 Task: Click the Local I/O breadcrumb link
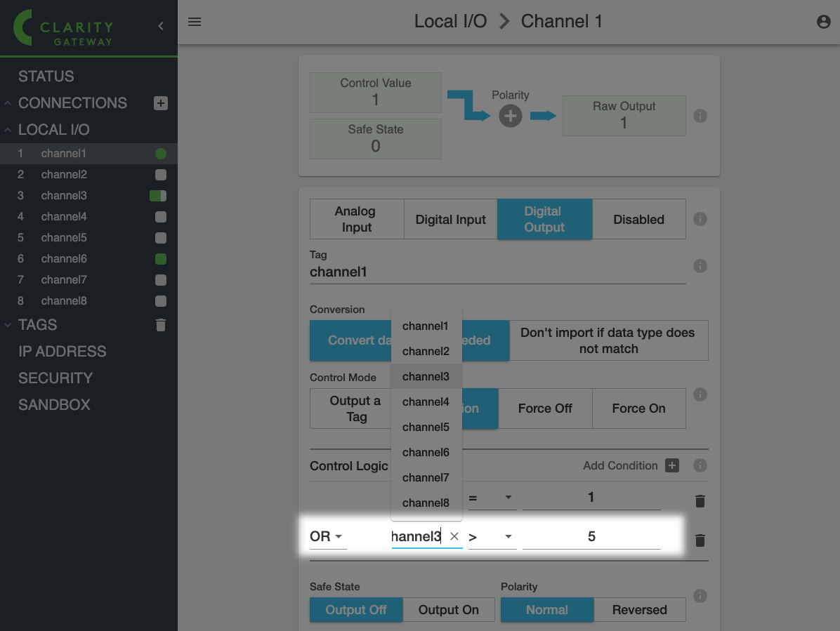[x=450, y=22]
